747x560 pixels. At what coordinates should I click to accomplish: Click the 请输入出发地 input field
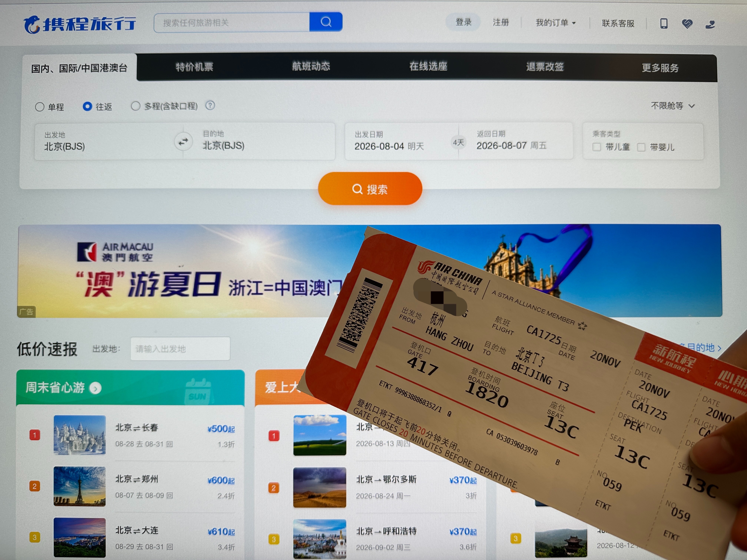(x=181, y=349)
